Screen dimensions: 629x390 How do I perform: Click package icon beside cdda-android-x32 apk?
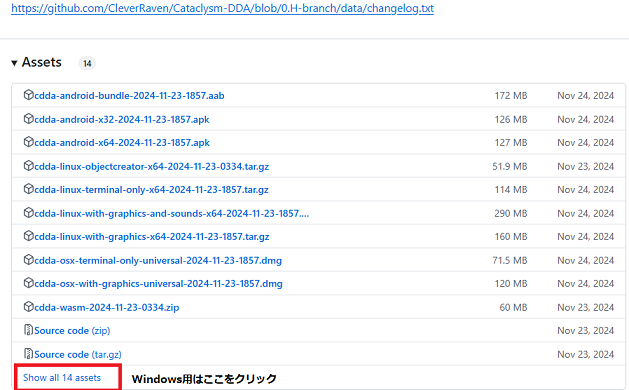(28, 119)
